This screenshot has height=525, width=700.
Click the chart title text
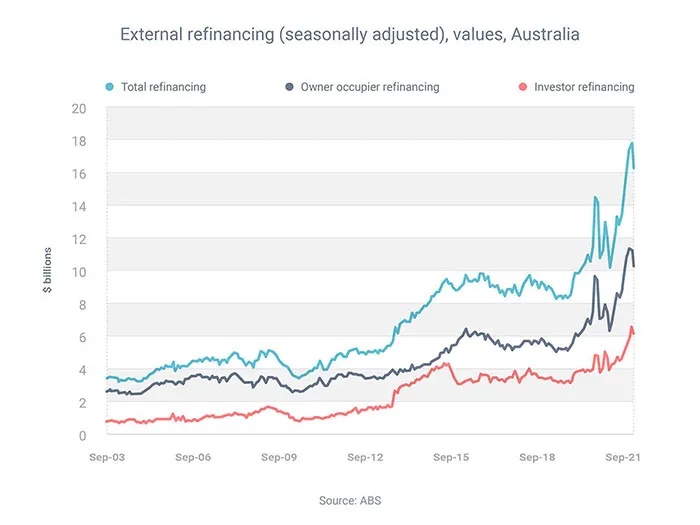(350, 35)
